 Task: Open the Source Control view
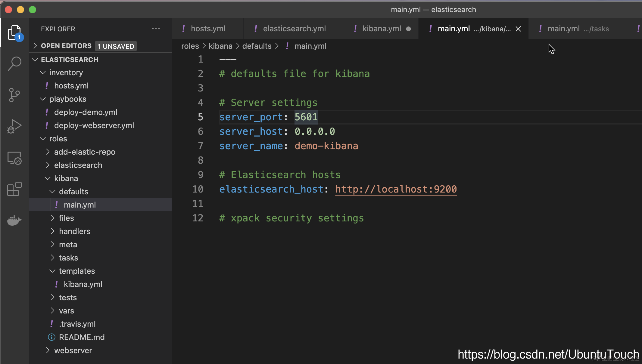pos(14,95)
